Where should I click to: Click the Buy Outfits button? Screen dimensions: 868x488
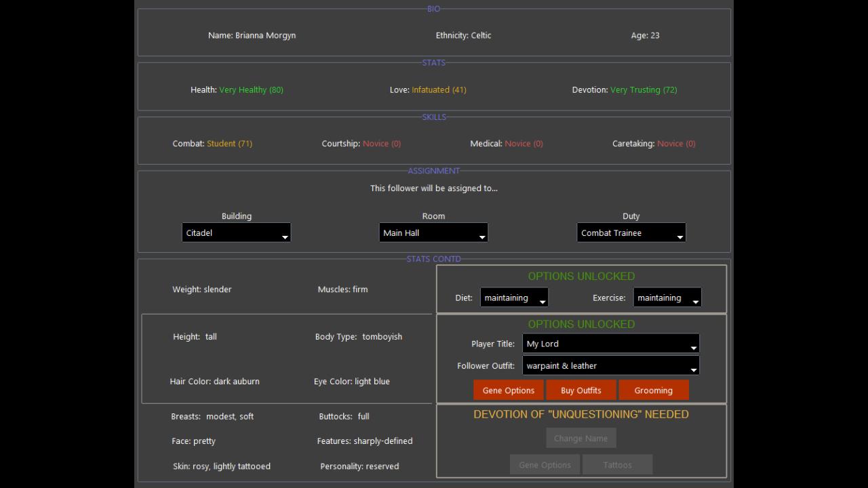click(x=581, y=390)
